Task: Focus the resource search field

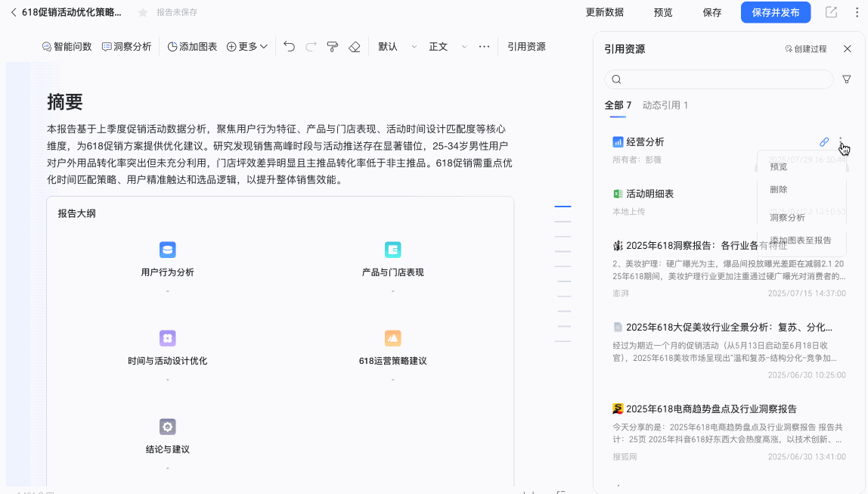Action: pyautogui.click(x=718, y=79)
